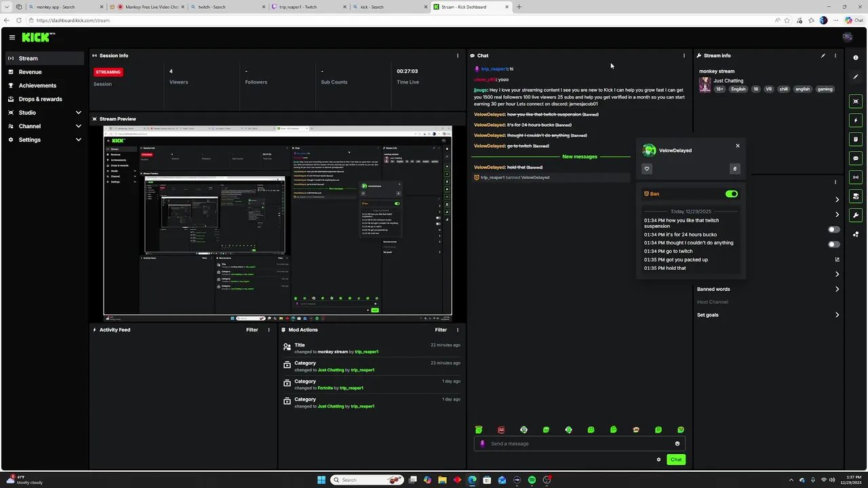Viewport: 868px width, 488px height.
Task: Toggle the broadcast signal widget icon
Action: [855, 177]
